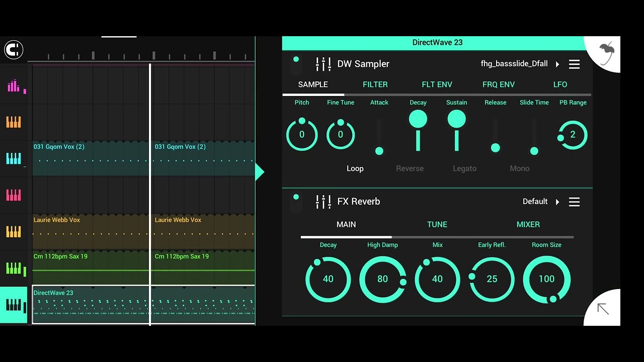This screenshot has height=362, width=644.
Task: Switch to SAMPLE tab
Action: (313, 84)
